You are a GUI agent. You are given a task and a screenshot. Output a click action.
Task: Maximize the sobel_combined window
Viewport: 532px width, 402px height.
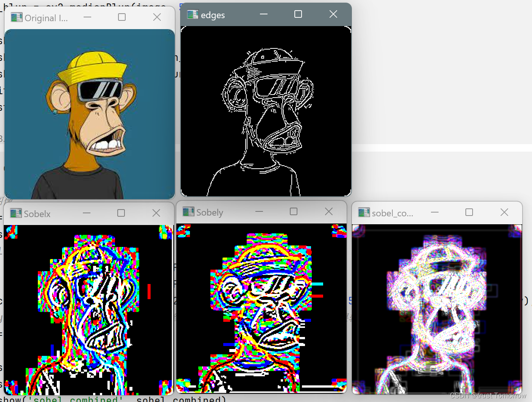click(469, 212)
